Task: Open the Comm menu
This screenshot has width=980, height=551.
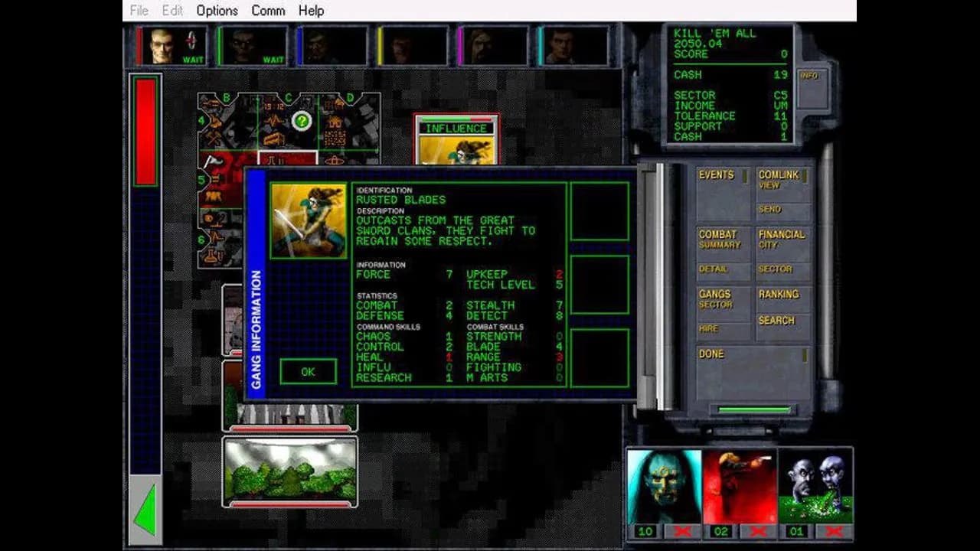Action: click(x=268, y=11)
